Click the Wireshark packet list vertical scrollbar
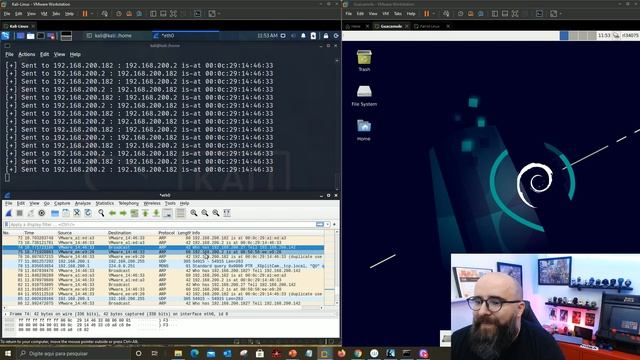Image resolution: width=640 pixels, height=360 pixels. click(x=336, y=267)
